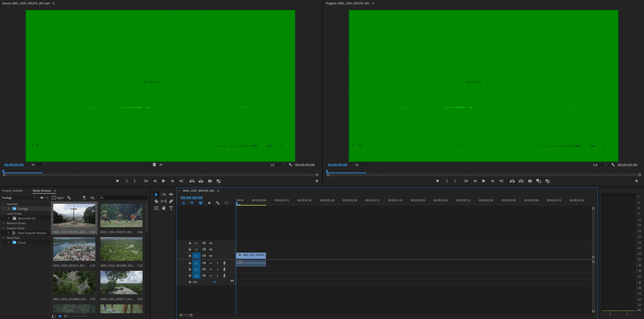Click Media Browser thumbnail size slider
Screen dimensions: 644x319
[66, 316]
